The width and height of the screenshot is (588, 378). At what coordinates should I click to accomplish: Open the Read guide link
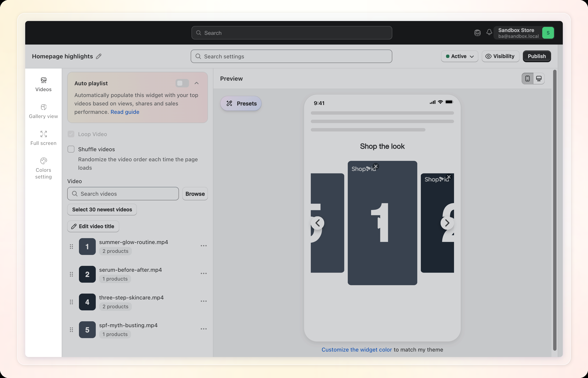[125, 112]
